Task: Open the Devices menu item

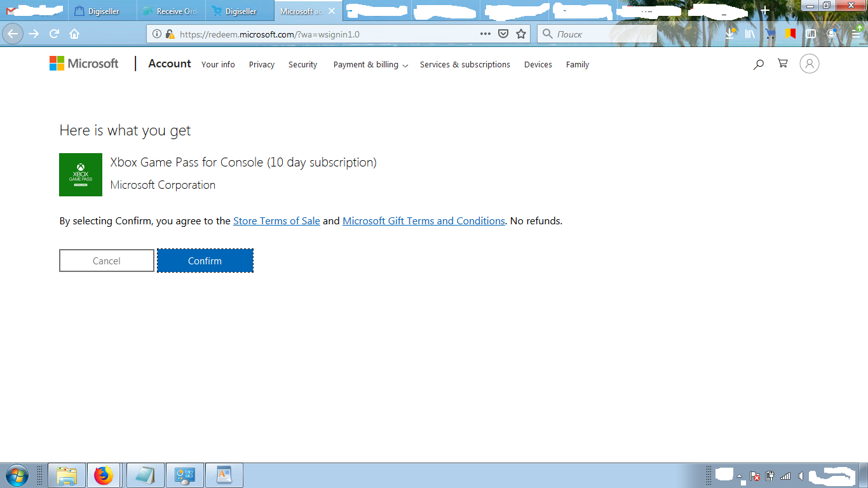Action: (x=538, y=65)
